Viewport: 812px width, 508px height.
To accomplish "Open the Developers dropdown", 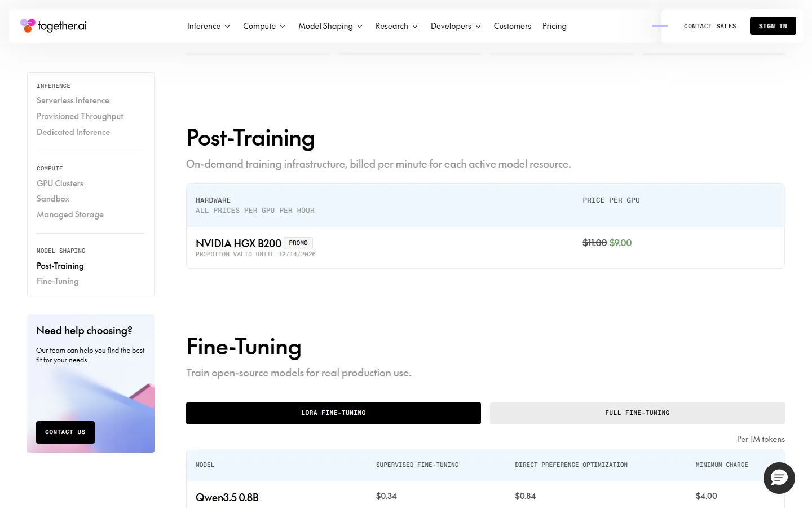I will pos(456,26).
